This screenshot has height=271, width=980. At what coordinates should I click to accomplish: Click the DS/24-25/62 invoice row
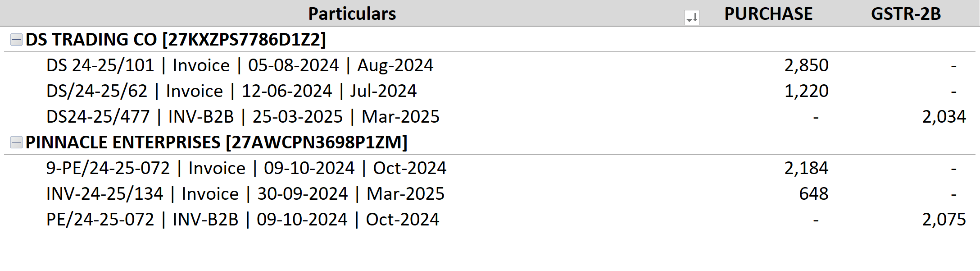(x=231, y=91)
